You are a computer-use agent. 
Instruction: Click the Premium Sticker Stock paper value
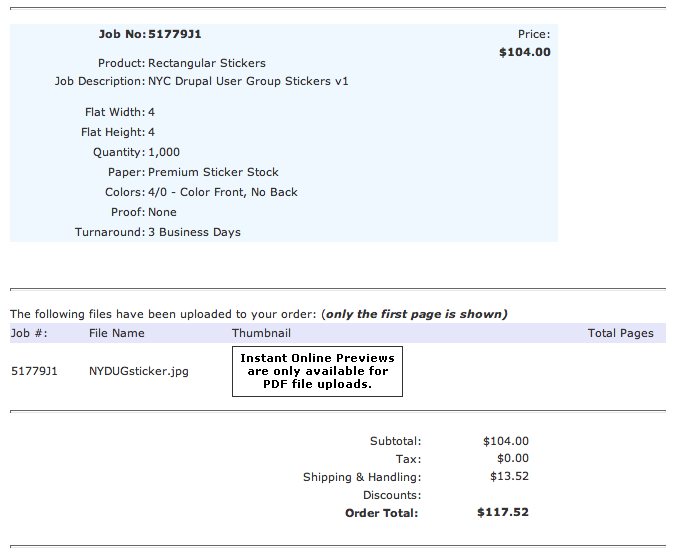coord(213,172)
